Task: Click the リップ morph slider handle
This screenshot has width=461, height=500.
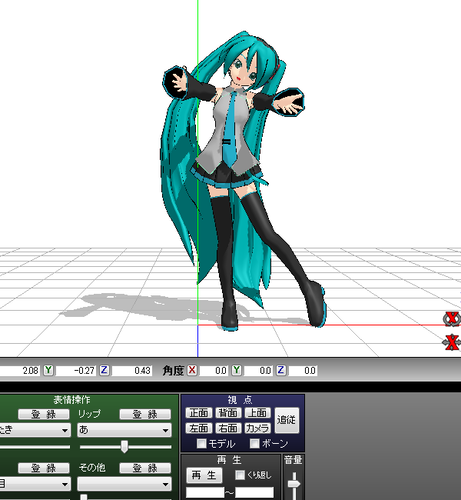Action: [124, 446]
